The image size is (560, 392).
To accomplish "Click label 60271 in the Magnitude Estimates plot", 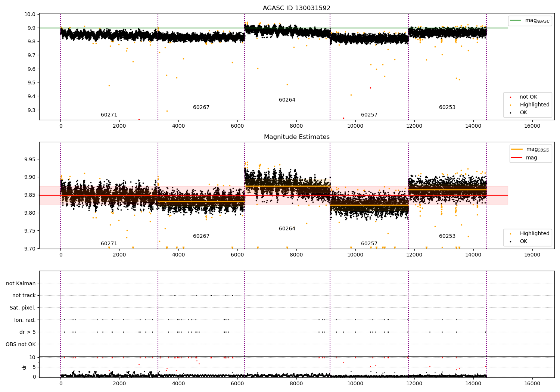I will click(x=109, y=244).
